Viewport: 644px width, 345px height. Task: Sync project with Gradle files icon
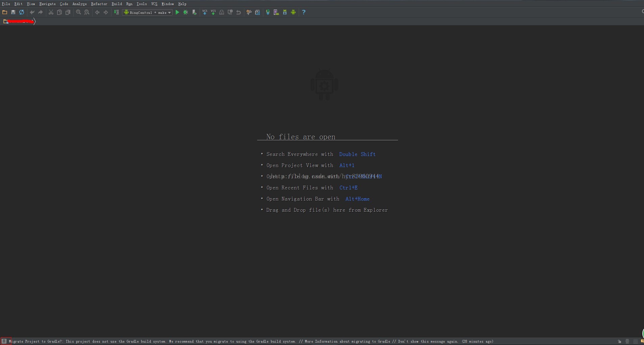[x=268, y=12]
